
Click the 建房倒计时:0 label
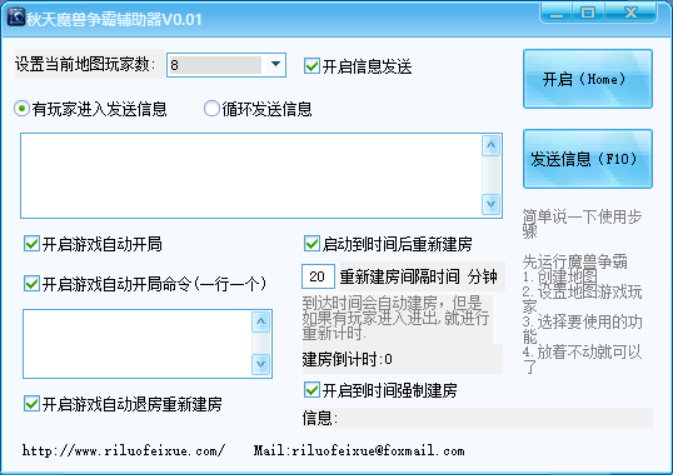[x=347, y=359]
